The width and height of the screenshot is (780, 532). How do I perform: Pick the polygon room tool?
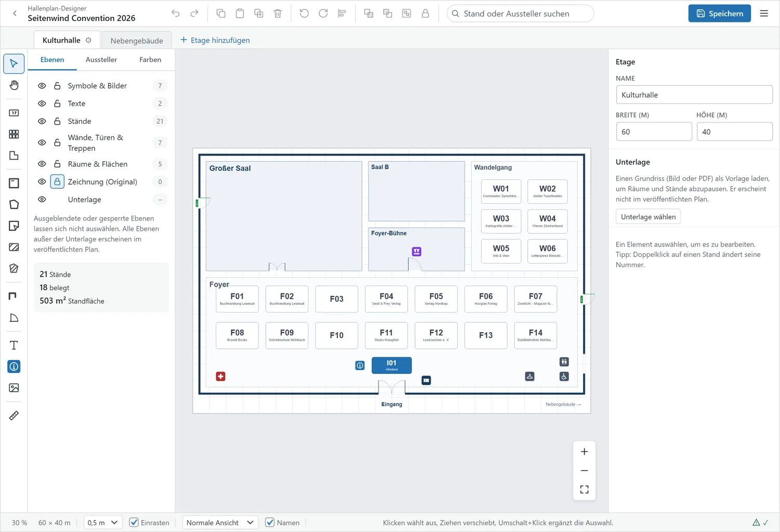coord(14,204)
